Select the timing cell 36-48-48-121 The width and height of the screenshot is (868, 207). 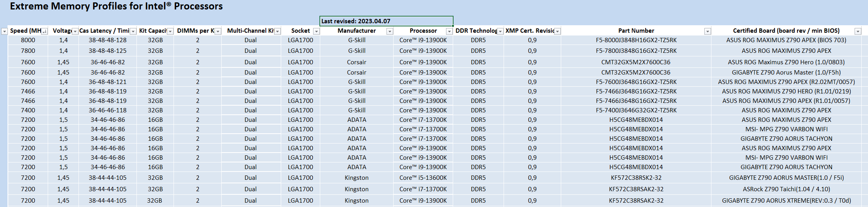point(108,82)
